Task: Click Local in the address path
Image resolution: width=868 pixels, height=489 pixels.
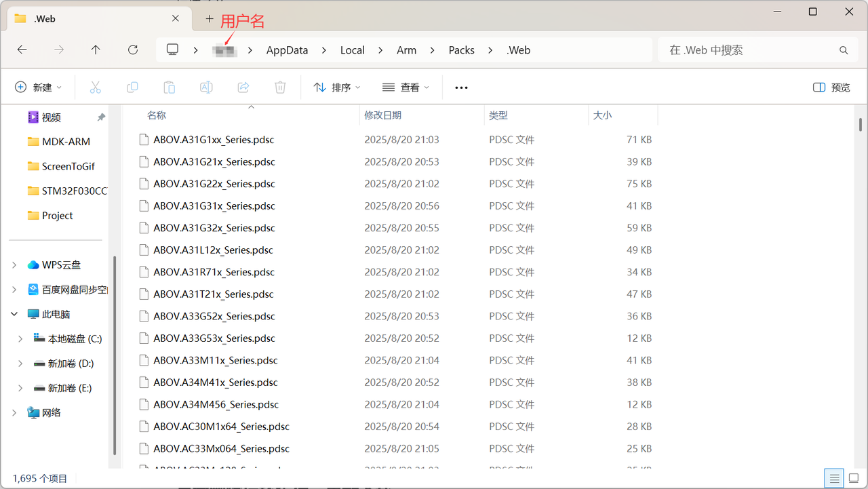Action: tap(353, 50)
